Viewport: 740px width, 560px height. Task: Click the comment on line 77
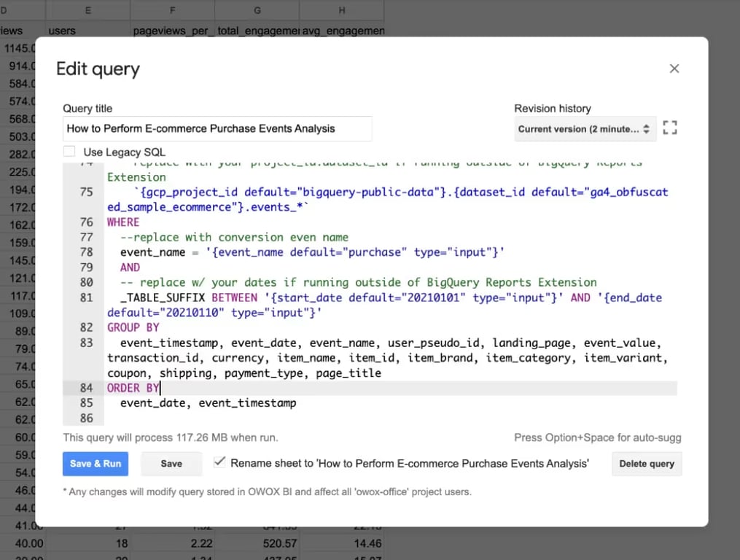pyautogui.click(x=234, y=237)
